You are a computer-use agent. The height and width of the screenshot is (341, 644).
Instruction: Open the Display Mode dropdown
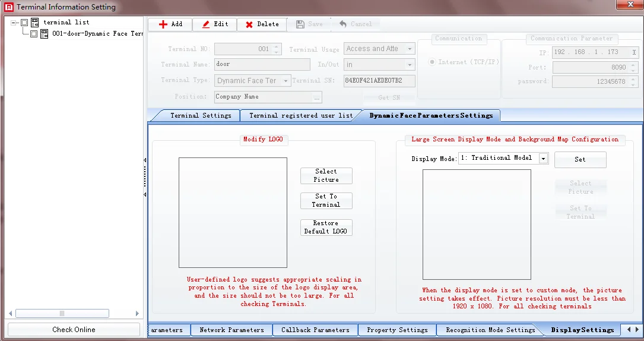tap(543, 159)
